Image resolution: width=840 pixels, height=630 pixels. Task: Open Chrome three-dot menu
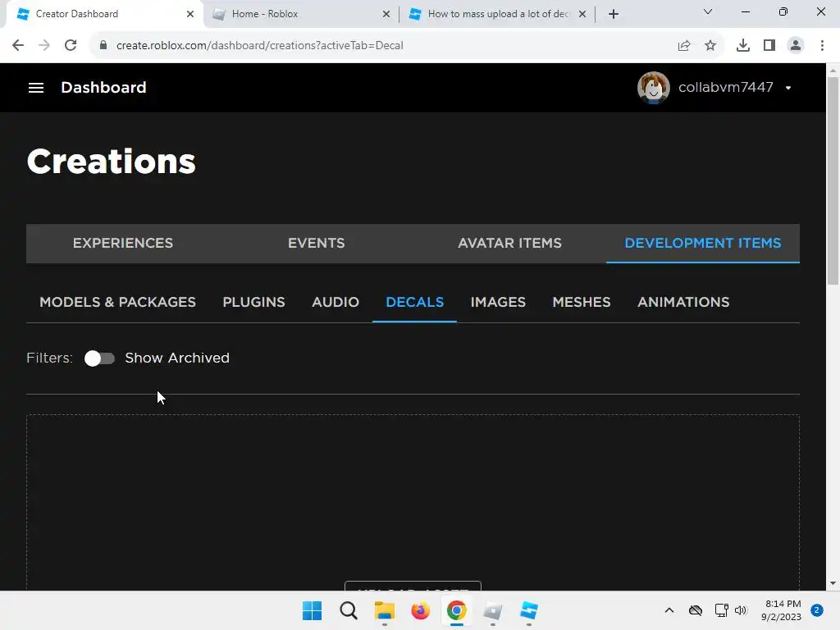822,46
